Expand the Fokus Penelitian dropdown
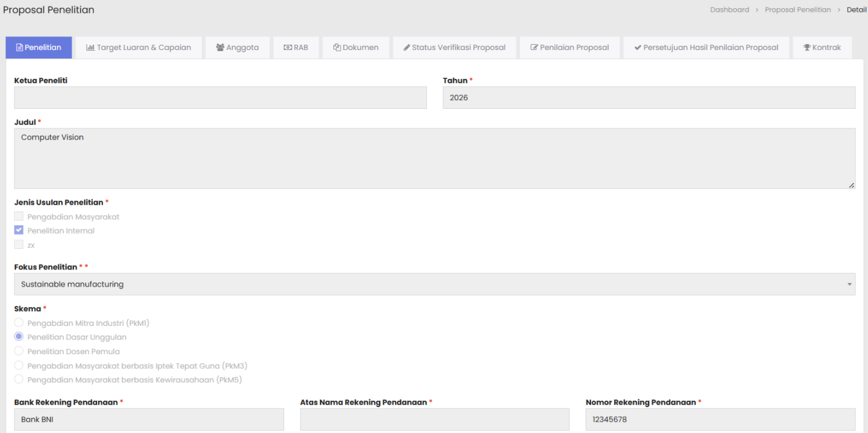This screenshot has height=433, width=868. (x=434, y=284)
